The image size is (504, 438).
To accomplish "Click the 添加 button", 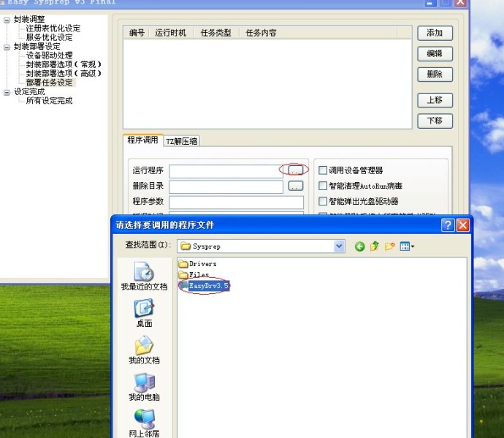I will point(435,33).
